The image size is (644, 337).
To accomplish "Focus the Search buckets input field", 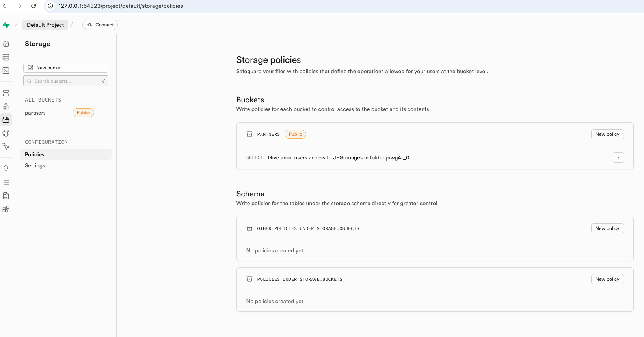I will point(63,81).
